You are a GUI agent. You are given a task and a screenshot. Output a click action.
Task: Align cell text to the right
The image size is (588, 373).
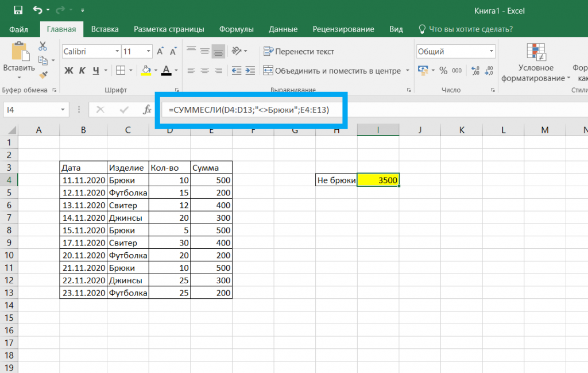(x=218, y=71)
